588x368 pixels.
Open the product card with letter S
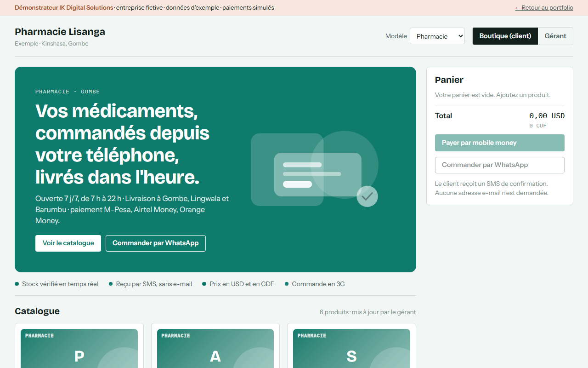tap(351, 345)
